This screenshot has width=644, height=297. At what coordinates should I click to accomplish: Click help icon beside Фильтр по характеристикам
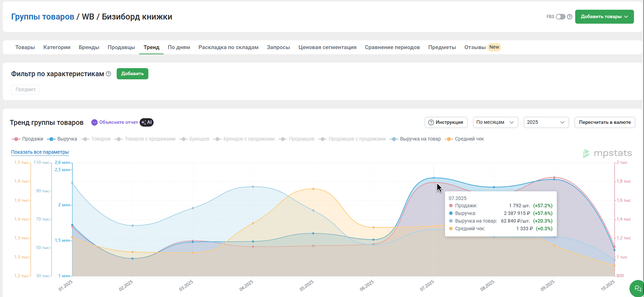coord(108,74)
